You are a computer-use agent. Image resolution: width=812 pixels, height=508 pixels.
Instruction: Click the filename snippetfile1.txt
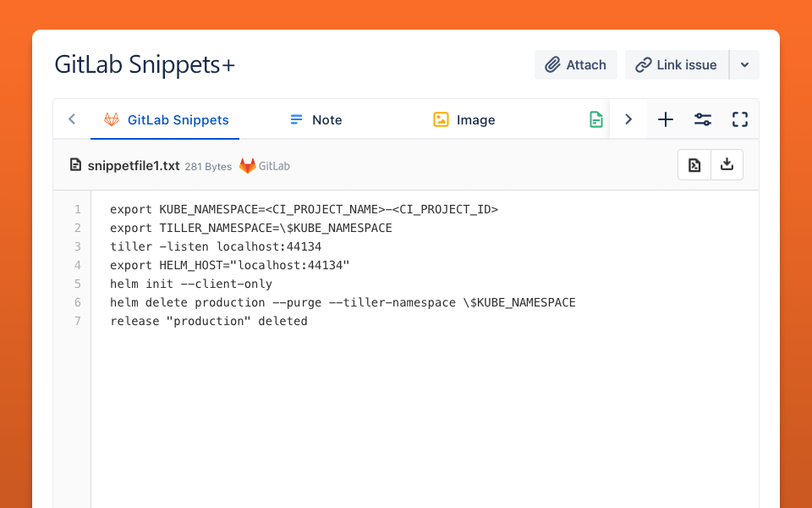[132, 166]
